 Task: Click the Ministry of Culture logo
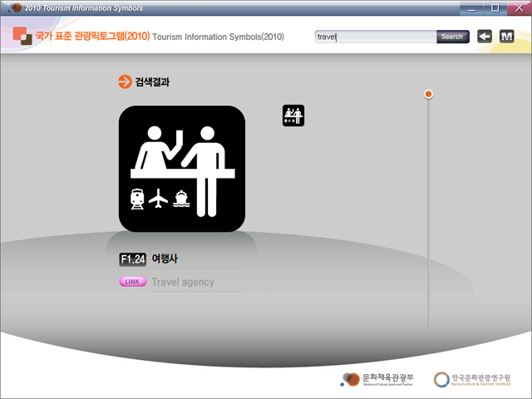(x=377, y=379)
